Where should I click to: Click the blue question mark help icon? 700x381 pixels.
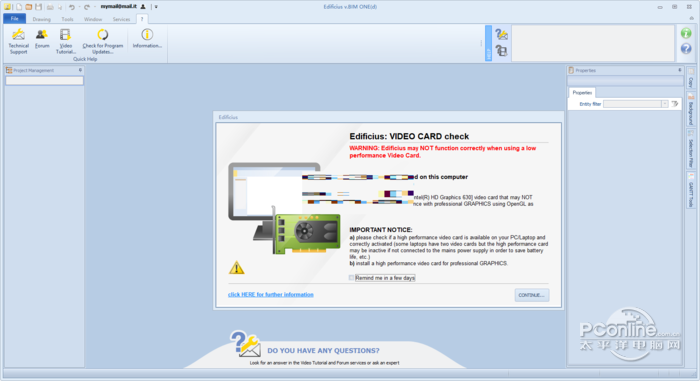pyautogui.click(x=686, y=49)
